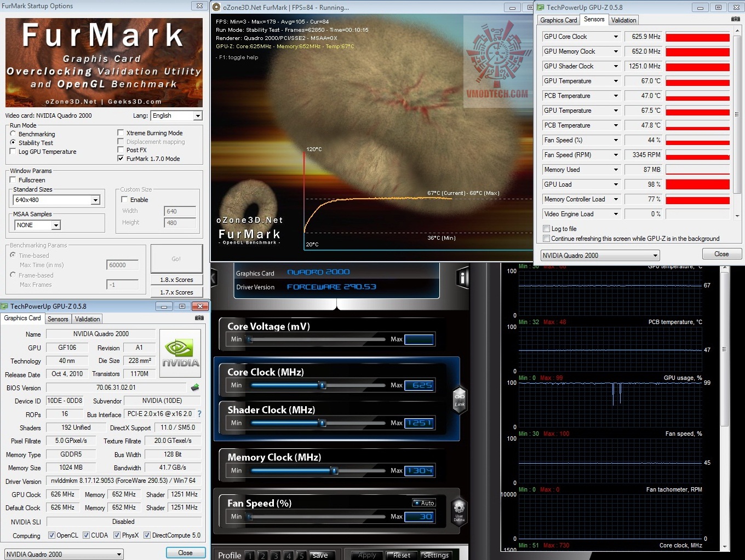Click the Bus Interface question mark icon
Screen dimensions: 745x560
[x=199, y=414]
